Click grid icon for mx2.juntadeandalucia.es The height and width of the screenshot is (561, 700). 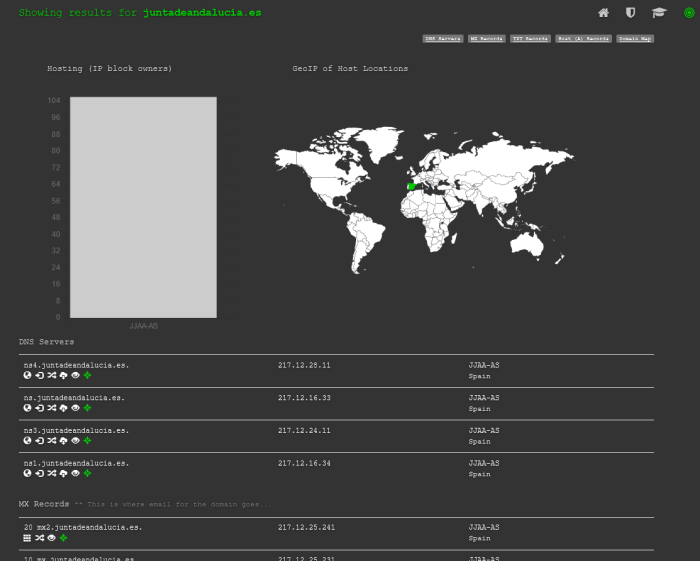pos(27,538)
